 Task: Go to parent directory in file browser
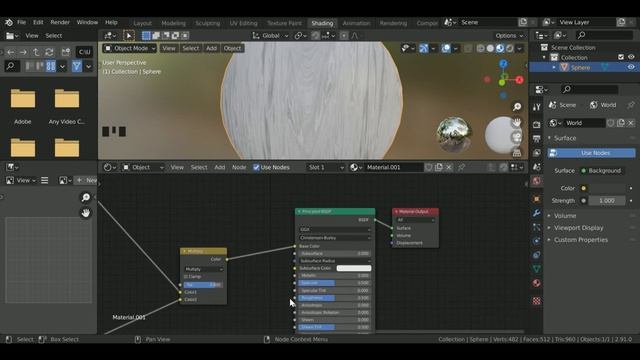[x=36, y=52]
